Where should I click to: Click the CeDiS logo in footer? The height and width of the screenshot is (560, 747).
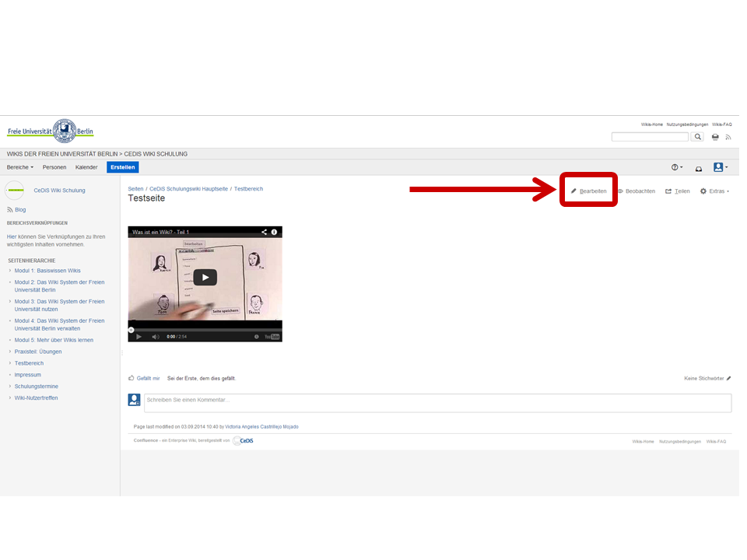click(243, 440)
